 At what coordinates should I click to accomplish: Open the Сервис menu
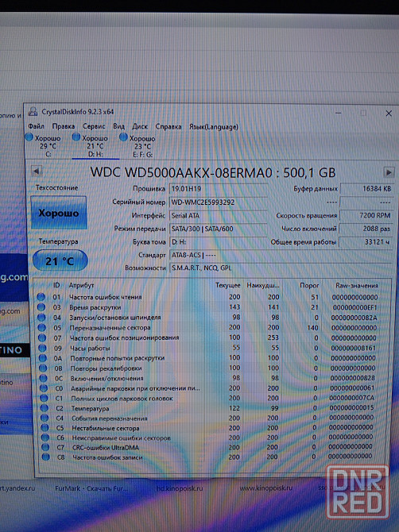[94, 126]
